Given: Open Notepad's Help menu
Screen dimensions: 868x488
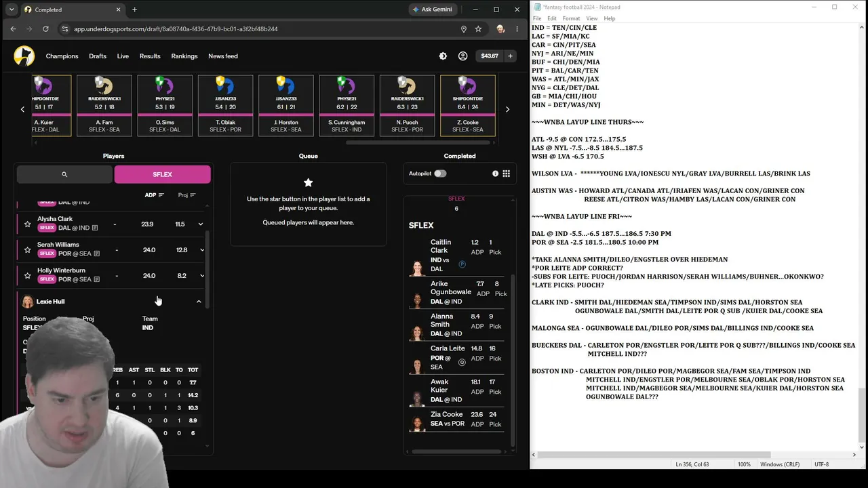Looking at the screenshot, I should (x=610, y=18).
